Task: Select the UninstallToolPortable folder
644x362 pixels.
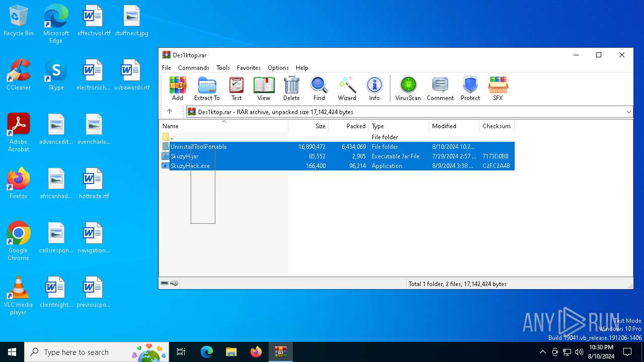Action: (337, 147)
